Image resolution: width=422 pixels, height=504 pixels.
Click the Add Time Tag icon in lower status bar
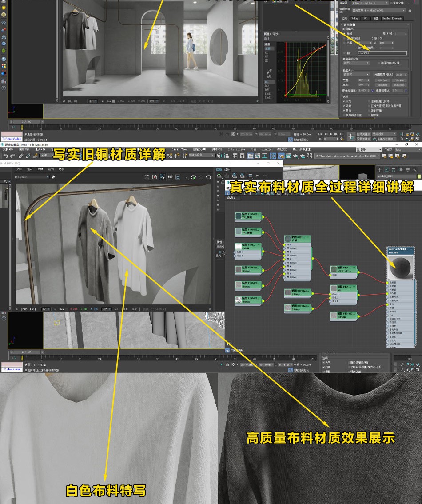[x=291, y=370]
